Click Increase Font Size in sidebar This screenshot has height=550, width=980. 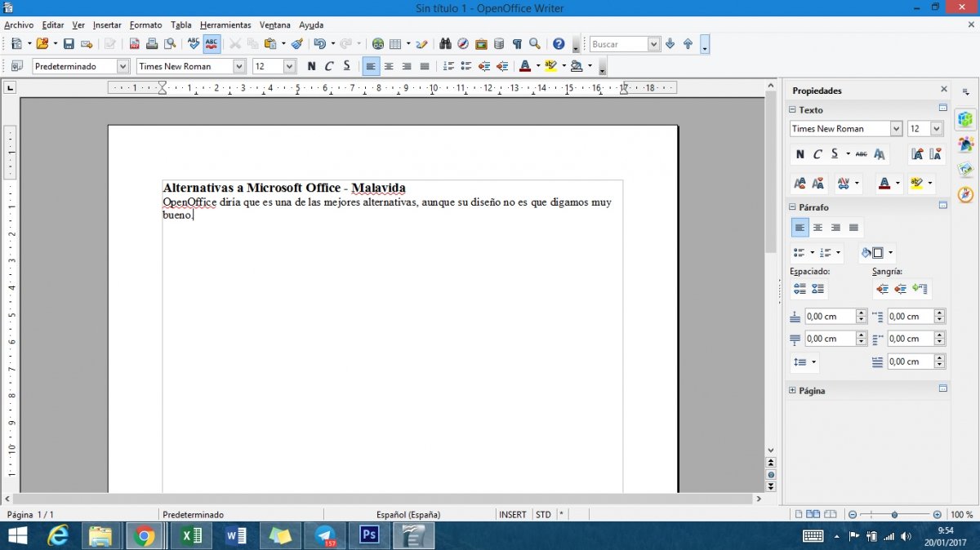(917, 153)
